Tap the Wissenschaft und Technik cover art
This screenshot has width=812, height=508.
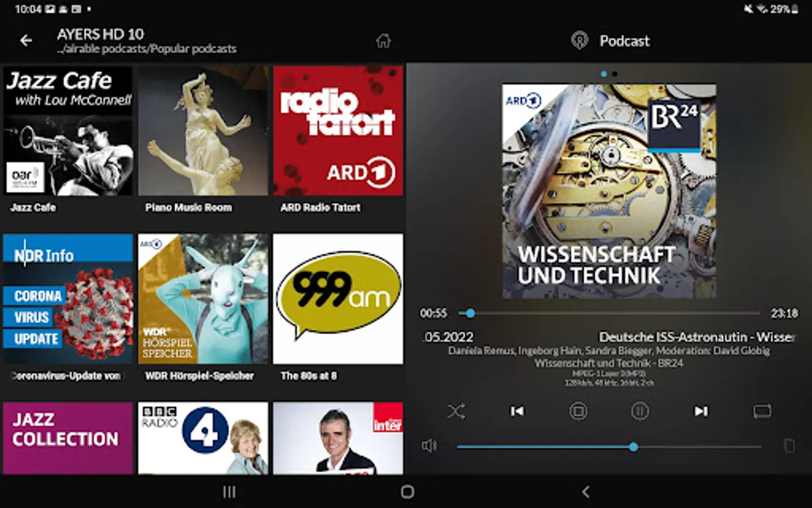609,191
